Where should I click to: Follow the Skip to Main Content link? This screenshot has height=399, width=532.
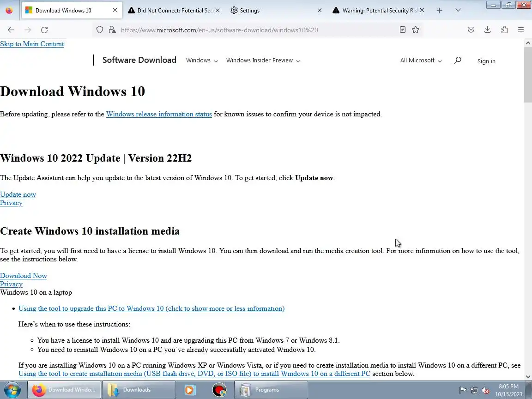[x=32, y=44]
